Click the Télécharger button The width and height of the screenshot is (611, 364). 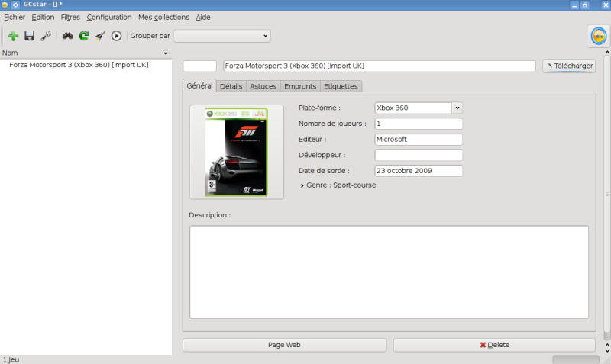(568, 66)
